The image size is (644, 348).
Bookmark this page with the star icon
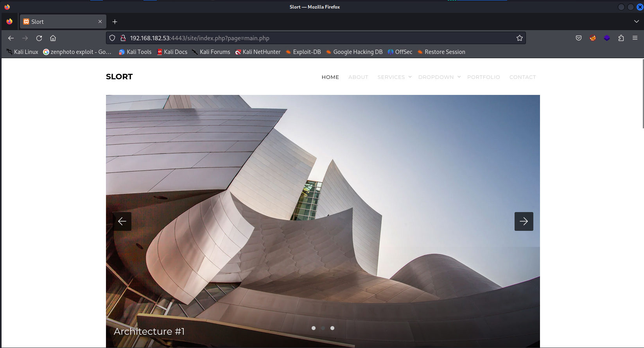pyautogui.click(x=519, y=38)
